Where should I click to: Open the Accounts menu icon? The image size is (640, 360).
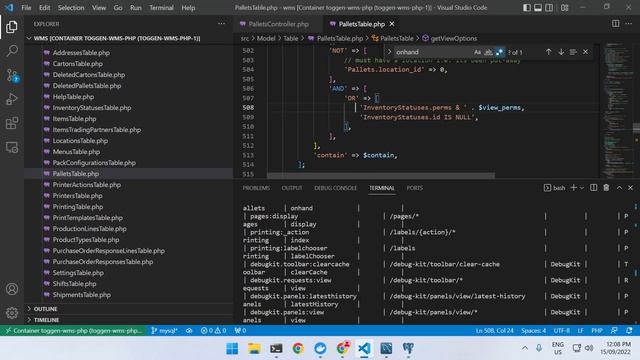point(12,289)
